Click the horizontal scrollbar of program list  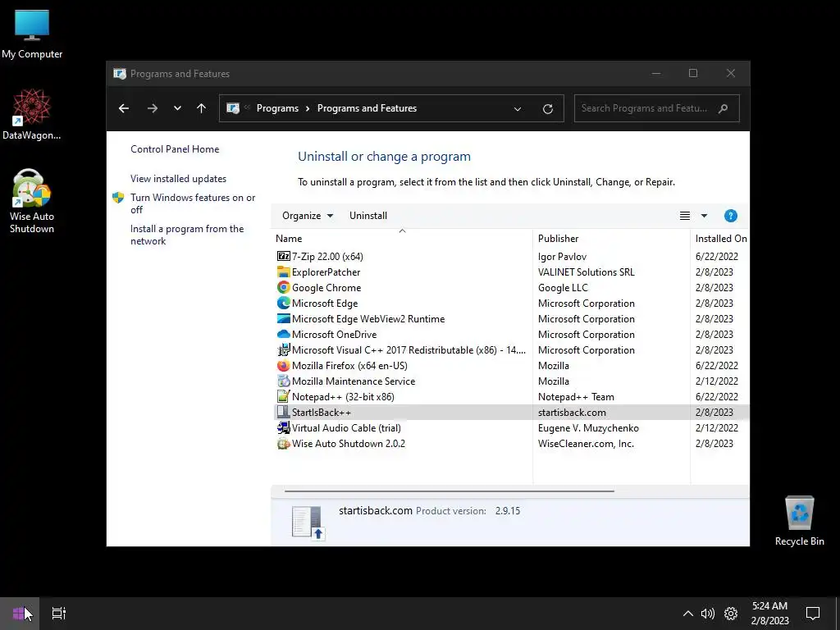(x=449, y=491)
